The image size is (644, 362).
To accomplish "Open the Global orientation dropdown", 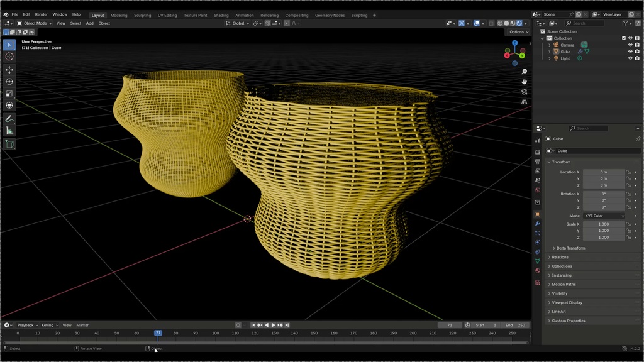I will 237,23.
